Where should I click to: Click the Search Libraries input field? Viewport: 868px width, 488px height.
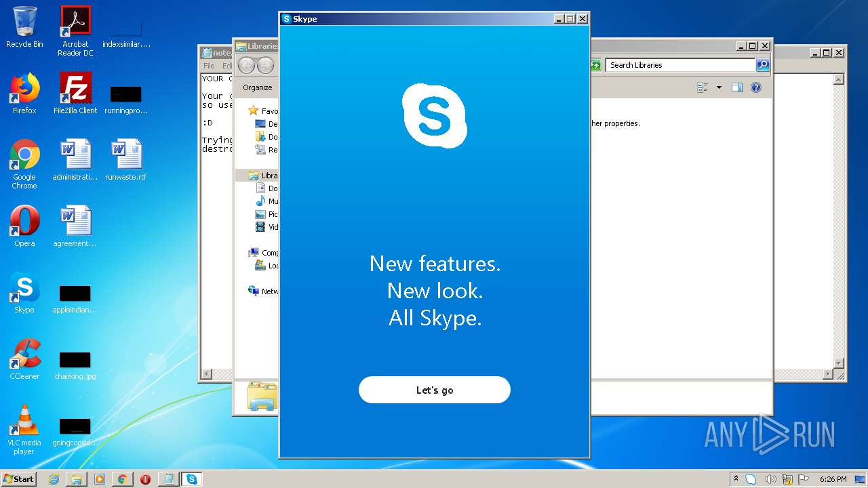[680, 65]
